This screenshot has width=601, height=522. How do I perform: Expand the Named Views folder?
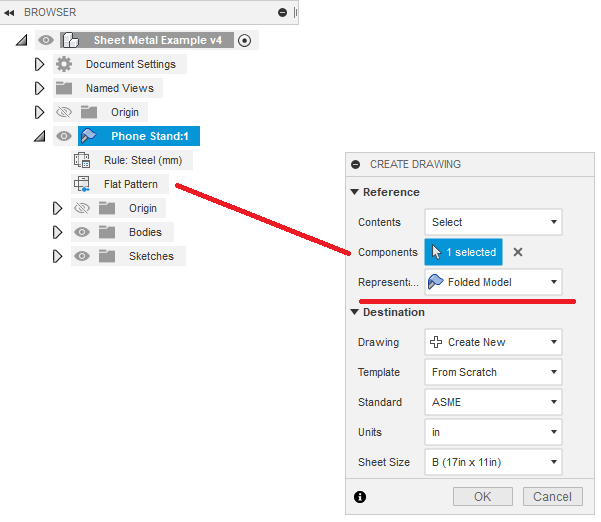pos(39,89)
